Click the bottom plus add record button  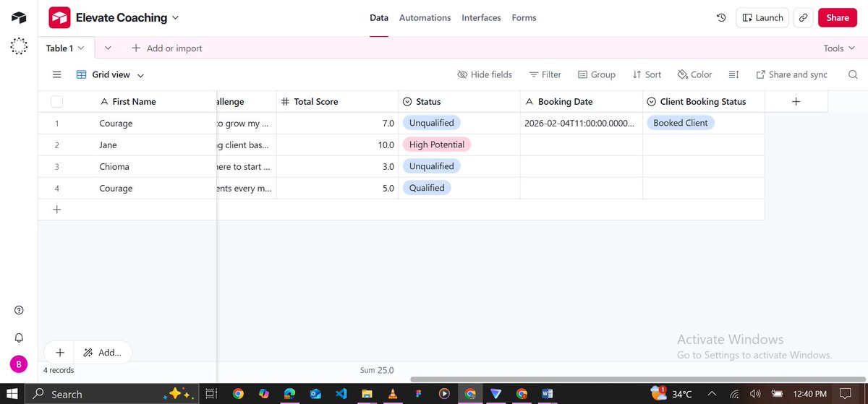[60, 353]
